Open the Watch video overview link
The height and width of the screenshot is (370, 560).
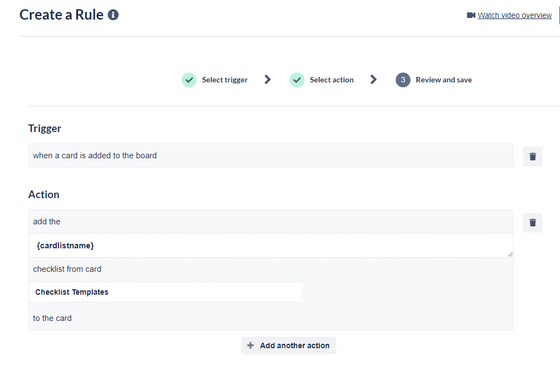[x=515, y=15]
